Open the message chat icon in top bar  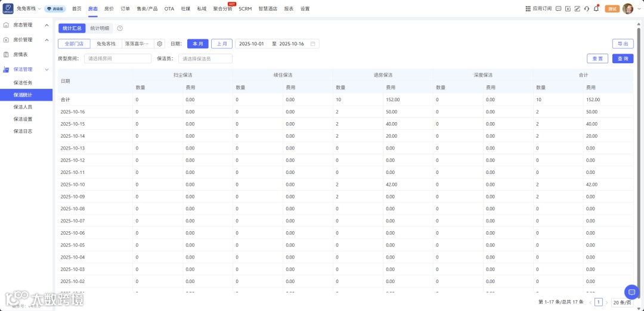click(559, 8)
